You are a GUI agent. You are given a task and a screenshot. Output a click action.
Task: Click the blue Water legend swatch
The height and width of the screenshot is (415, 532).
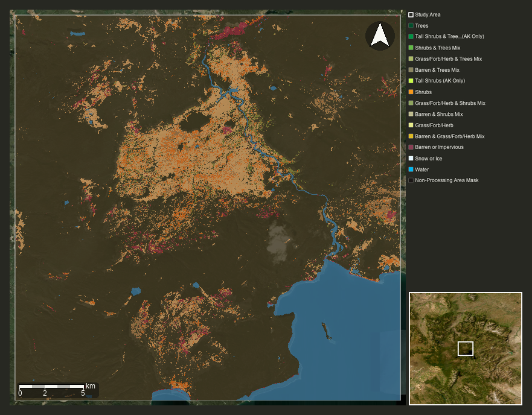pyautogui.click(x=411, y=169)
